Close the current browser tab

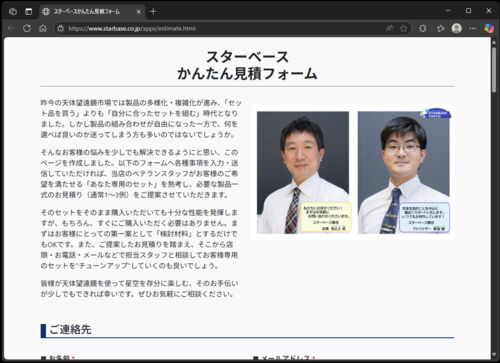pos(139,12)
